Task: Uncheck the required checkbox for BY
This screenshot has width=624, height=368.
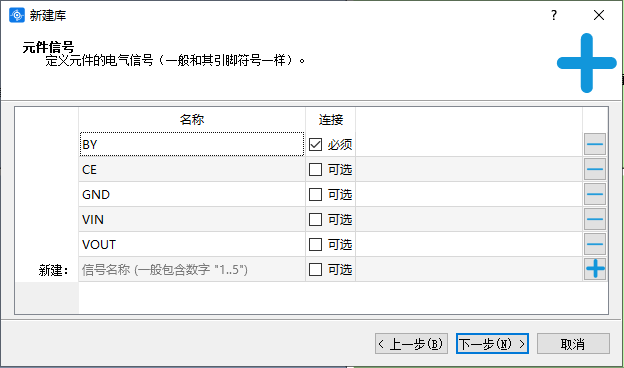Action: [316, 144]
